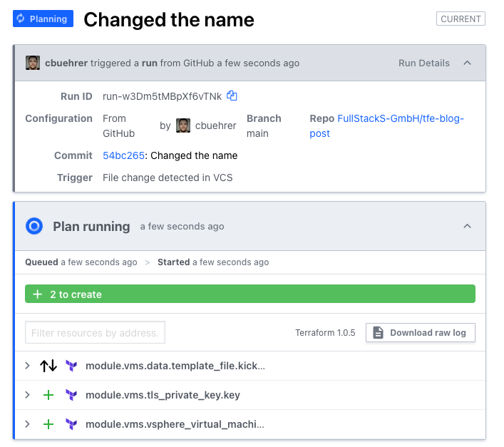The image size is (504, 447).
Task: Expand module.vms.tls_private_key.key resource
Action: 28,395
